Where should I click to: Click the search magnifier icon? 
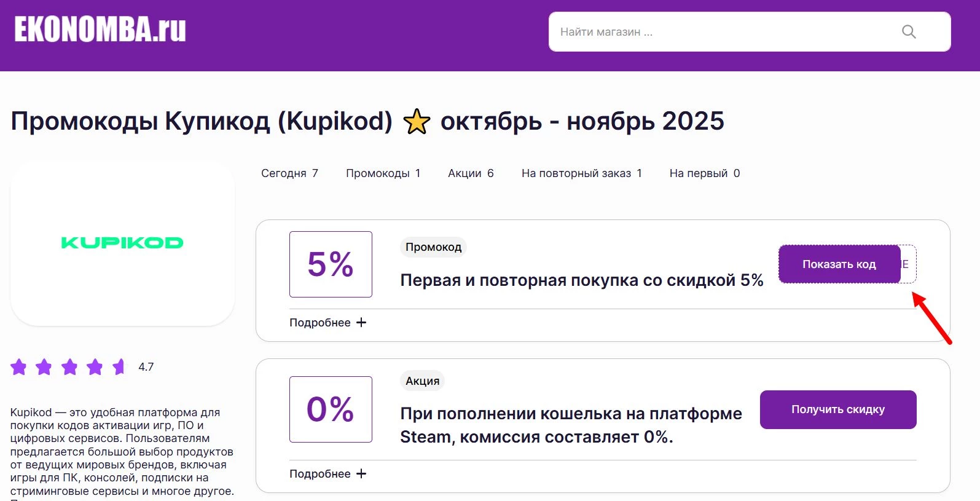point(909,31)
